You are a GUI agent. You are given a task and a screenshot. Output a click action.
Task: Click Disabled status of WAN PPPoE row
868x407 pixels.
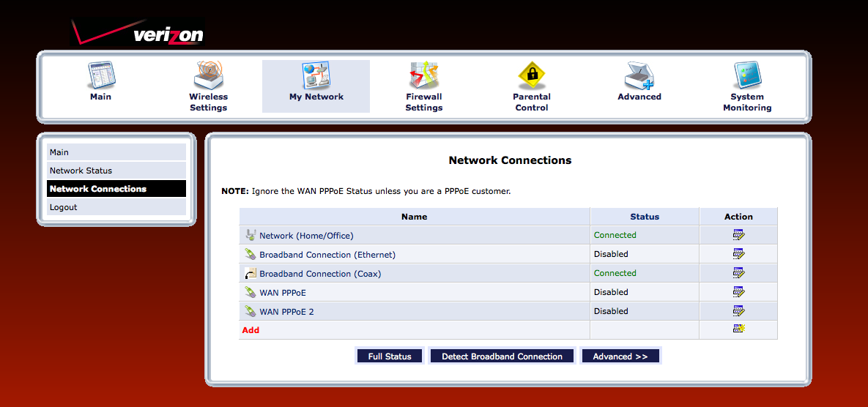pyautogui.click(x=611, y=292)
